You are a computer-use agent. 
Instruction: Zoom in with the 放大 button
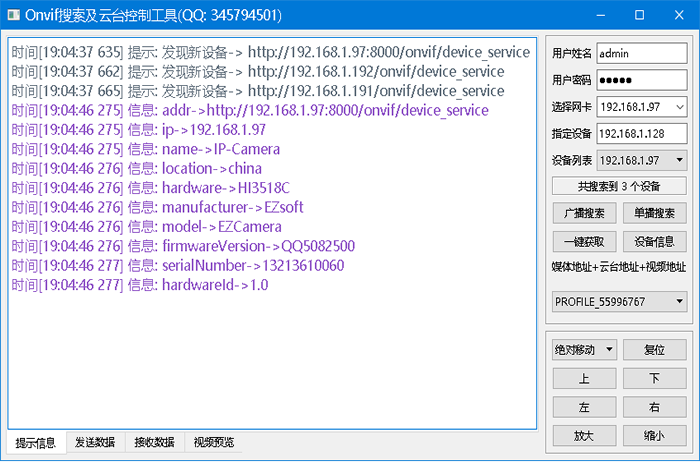point(584,435)
